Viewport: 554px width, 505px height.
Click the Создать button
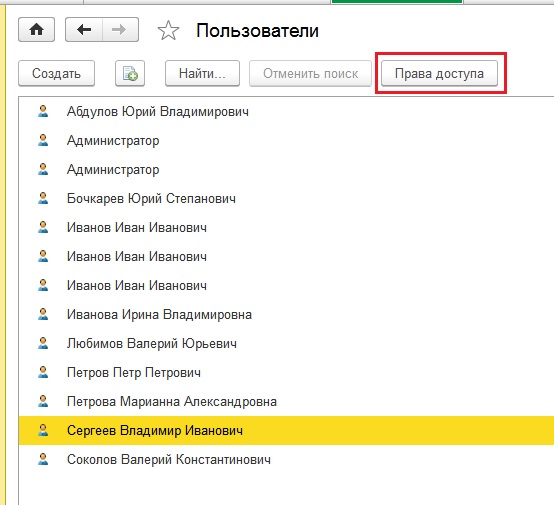pos(57,74)
